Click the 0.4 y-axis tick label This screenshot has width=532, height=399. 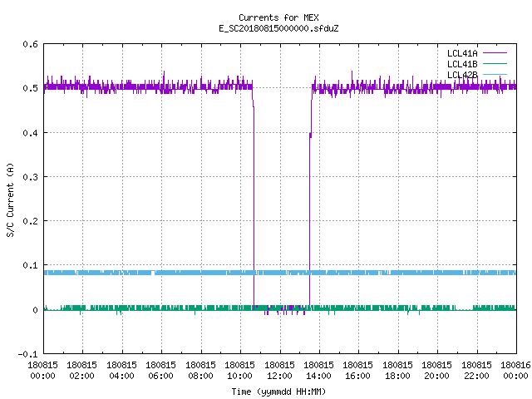coord(30,133)
